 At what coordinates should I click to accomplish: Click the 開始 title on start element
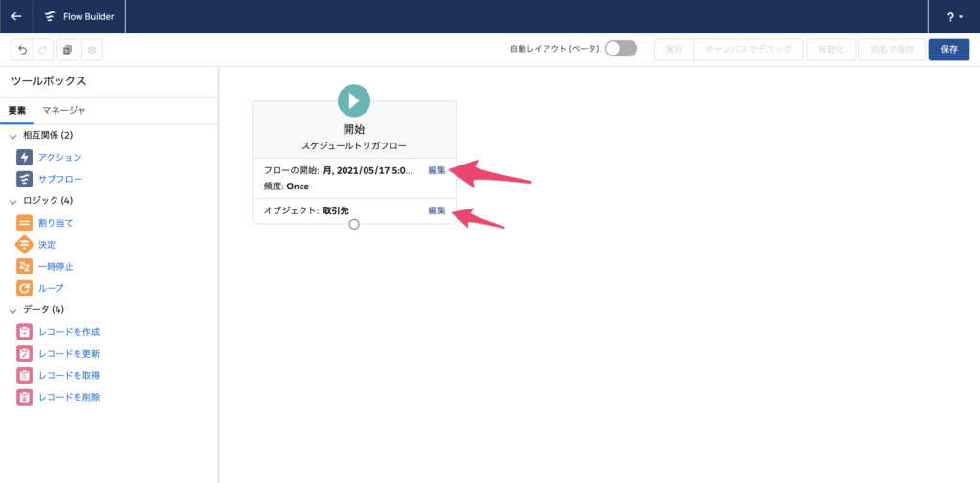(354, 130)
